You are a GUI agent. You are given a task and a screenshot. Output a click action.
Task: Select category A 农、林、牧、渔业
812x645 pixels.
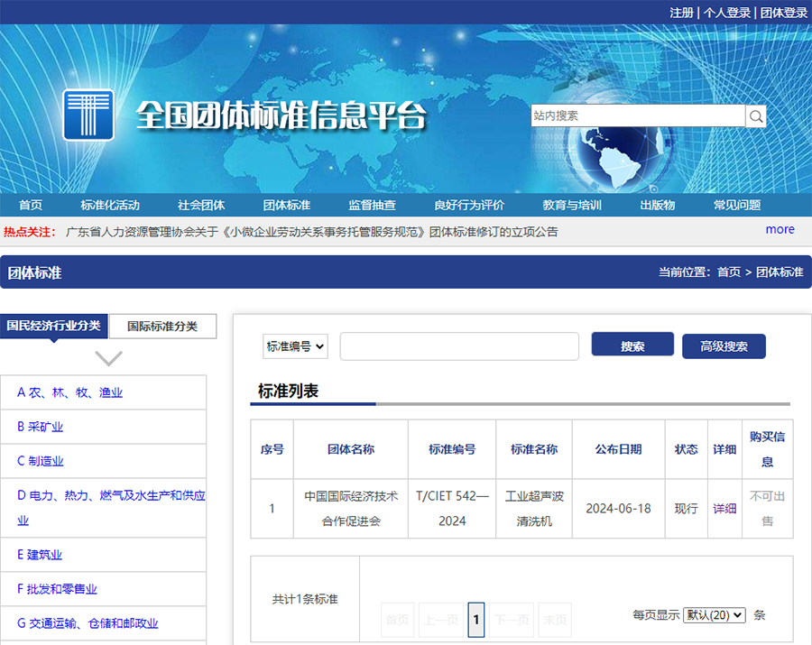(69, 392)
